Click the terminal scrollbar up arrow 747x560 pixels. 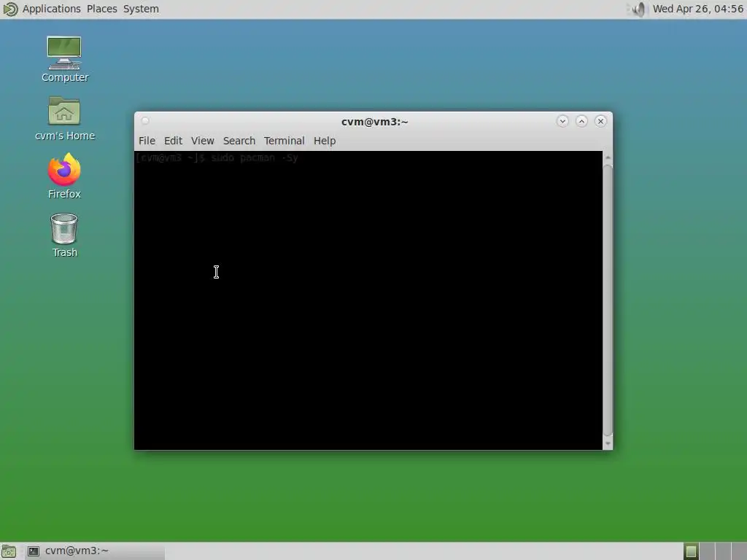pyautogui.click(x=608, y=157)
